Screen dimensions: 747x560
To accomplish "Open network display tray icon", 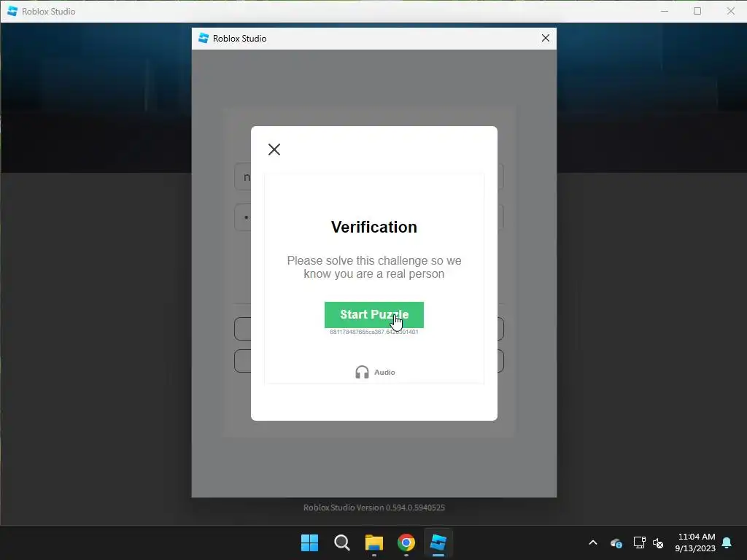I will click(x=639, y=542).
